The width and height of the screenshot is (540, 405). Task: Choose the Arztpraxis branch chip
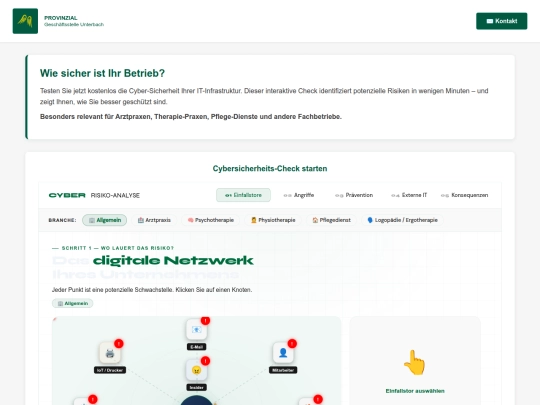coord(154,220)
